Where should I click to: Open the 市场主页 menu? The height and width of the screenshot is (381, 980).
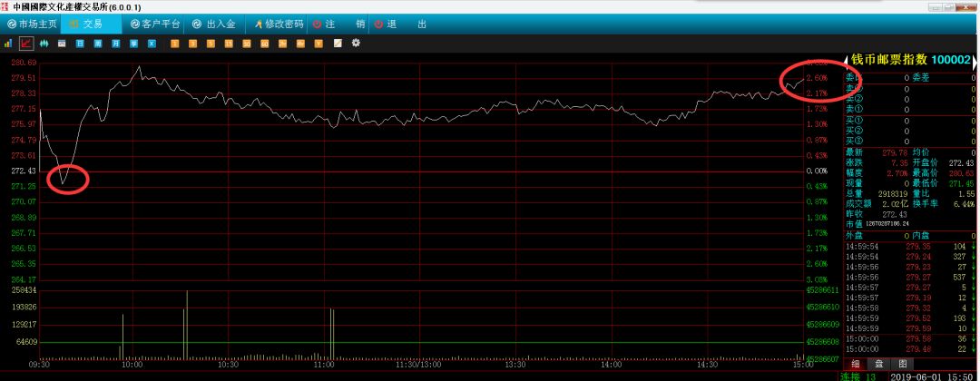click(x=32, y=24)
